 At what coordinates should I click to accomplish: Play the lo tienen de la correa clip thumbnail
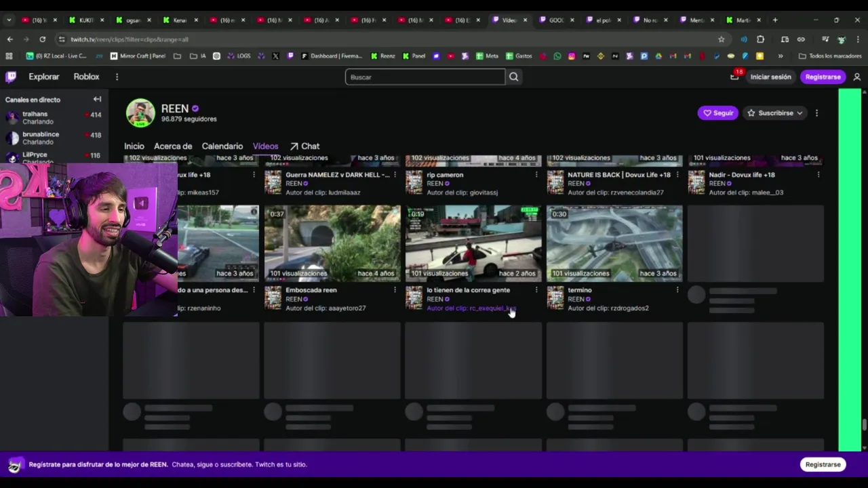(473, 243)
